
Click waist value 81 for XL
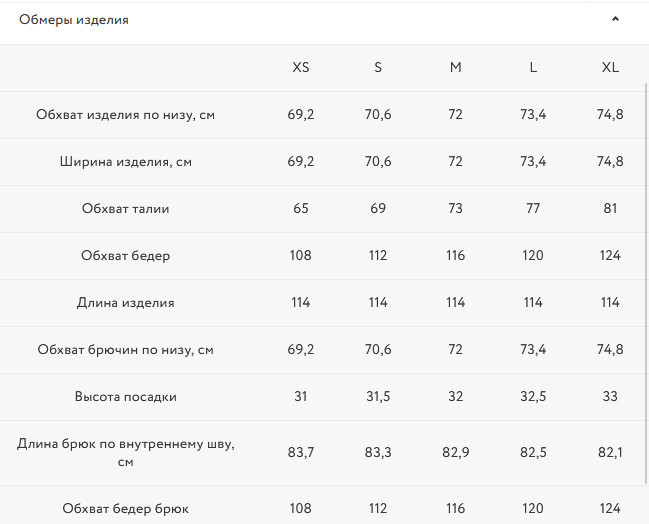click(x=610, y=209)
